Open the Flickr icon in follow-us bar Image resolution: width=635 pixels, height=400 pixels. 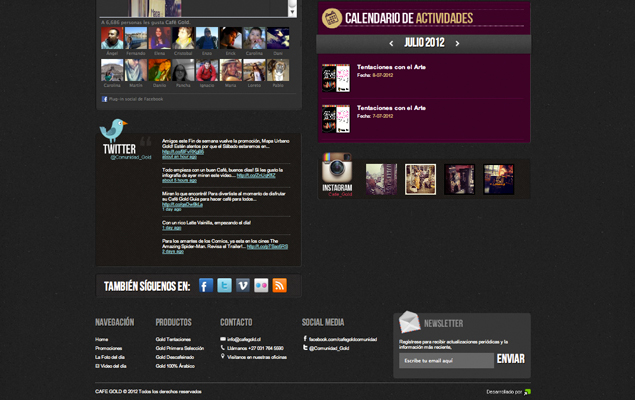pyautogui.click(x=261, y=286)
